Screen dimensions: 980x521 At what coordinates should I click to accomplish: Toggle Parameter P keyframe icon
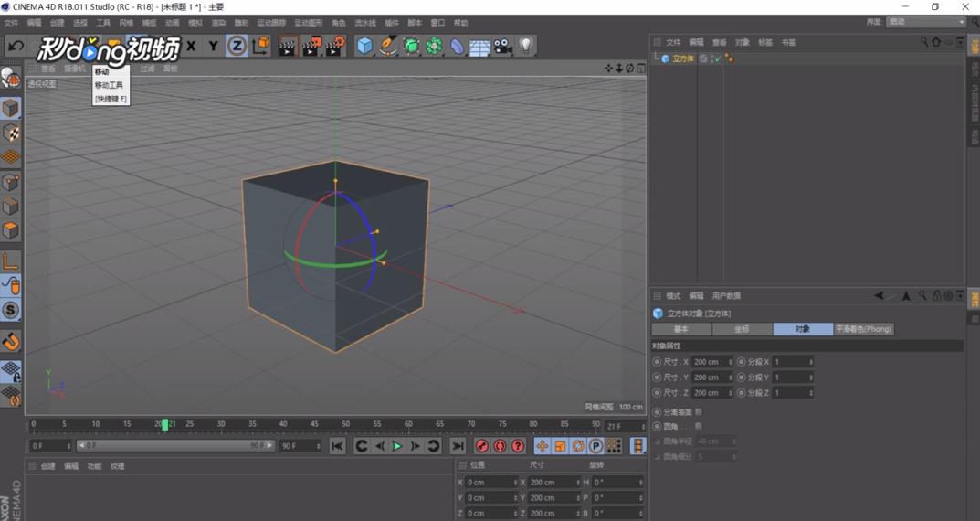coord(595,446)
